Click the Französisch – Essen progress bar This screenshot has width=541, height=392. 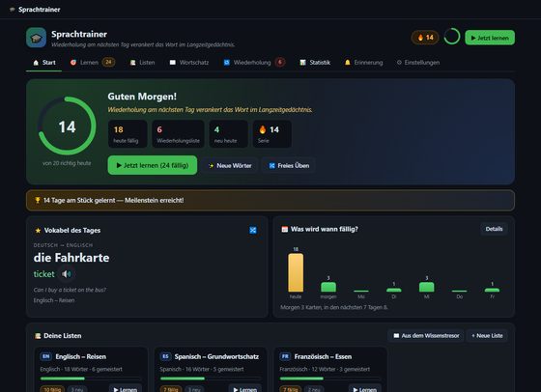[x=330, y=378]
